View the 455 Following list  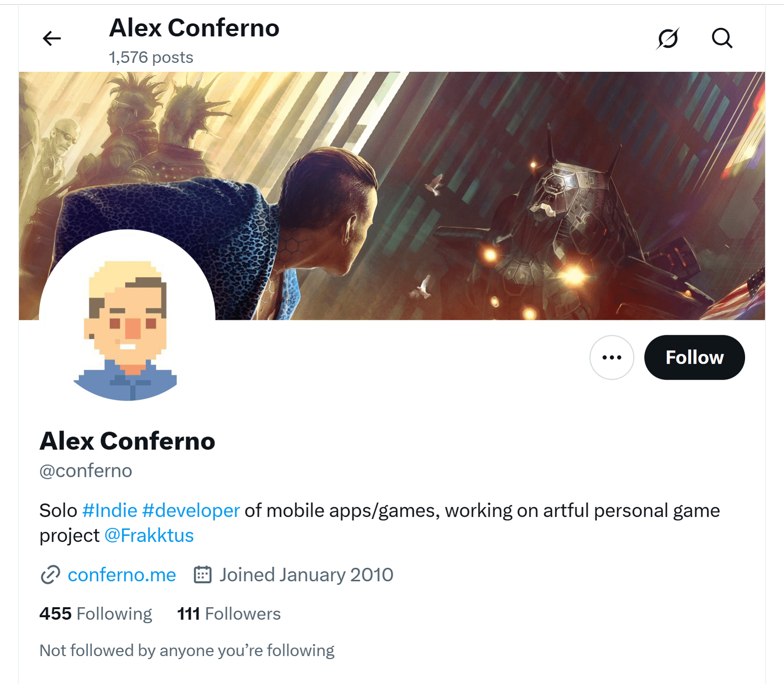pos(96,614)
